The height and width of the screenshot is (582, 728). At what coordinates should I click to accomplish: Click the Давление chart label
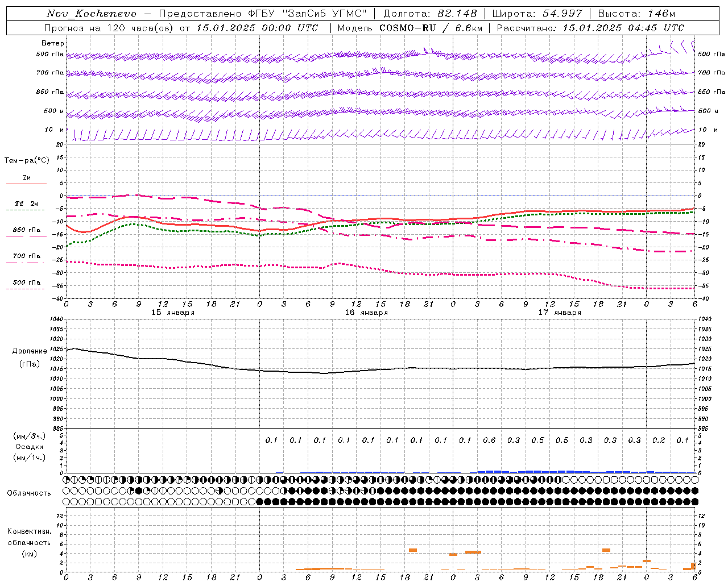[30, 351]
